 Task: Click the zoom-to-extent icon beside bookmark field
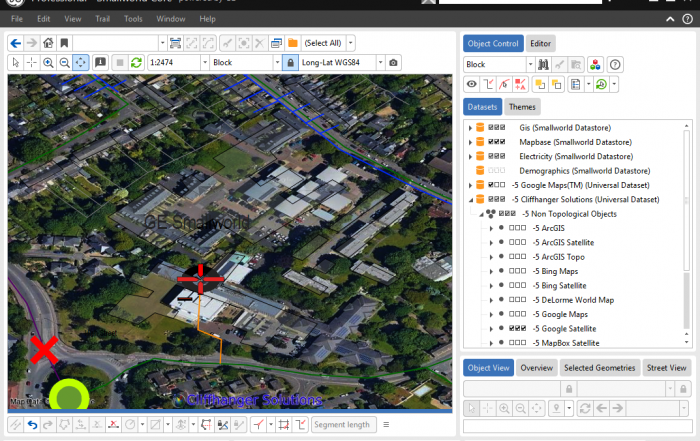click(x=175, y=43)
